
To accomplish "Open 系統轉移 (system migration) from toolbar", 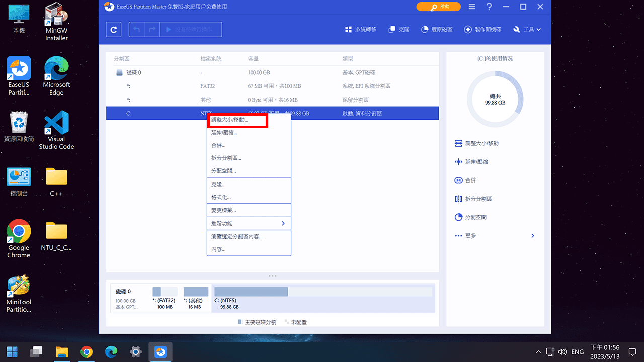I will (360, 29).
